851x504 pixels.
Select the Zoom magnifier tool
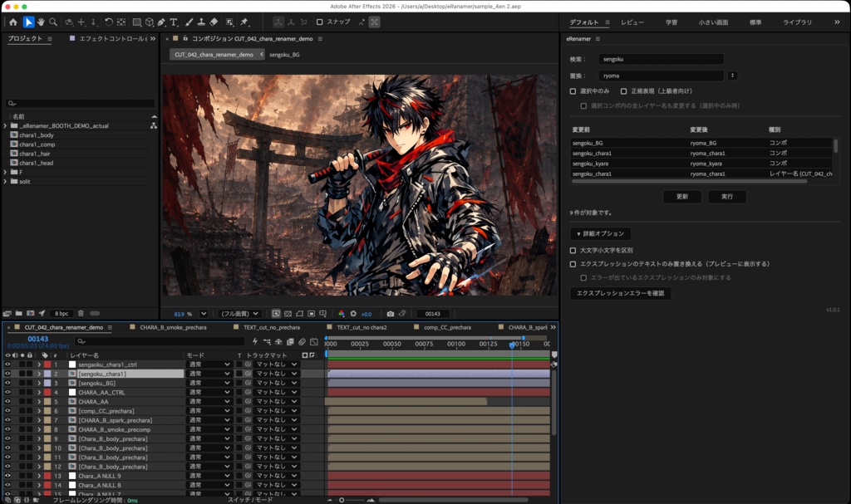coord(53,22)
